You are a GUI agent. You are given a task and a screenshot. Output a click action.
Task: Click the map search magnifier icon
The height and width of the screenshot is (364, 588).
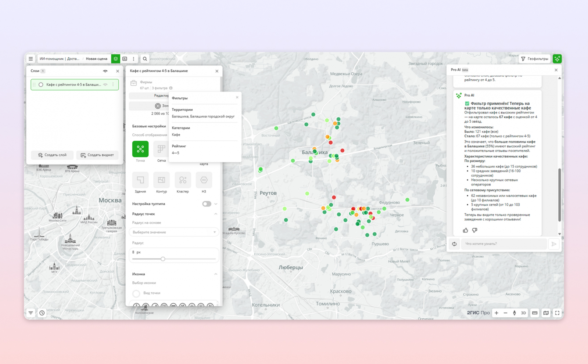[145, 59]
